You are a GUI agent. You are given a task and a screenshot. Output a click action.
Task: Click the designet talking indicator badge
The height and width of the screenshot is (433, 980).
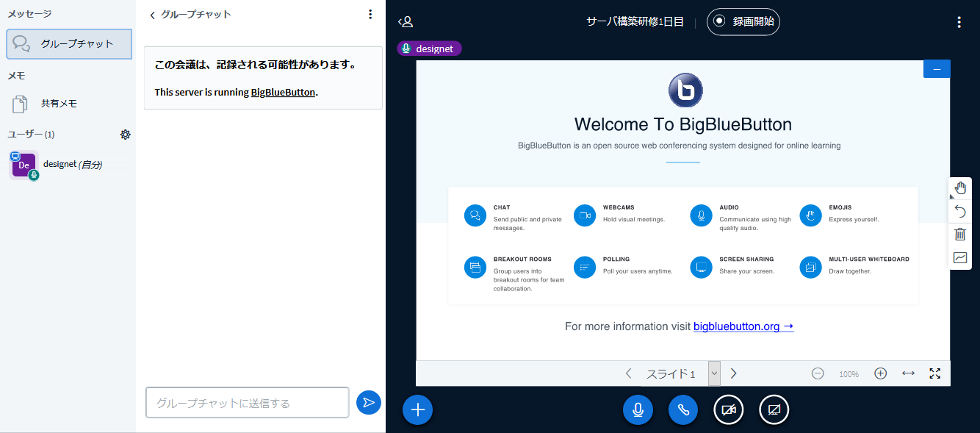(430, 49)
